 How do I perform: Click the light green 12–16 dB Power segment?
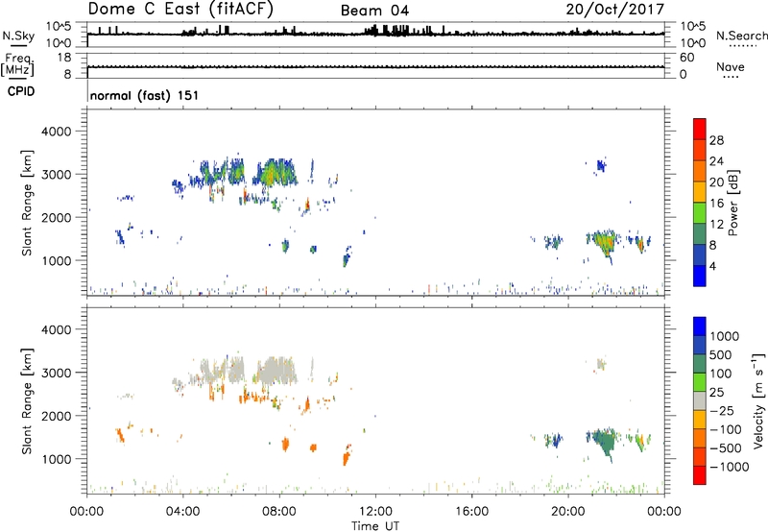click(x=700, y=213)
